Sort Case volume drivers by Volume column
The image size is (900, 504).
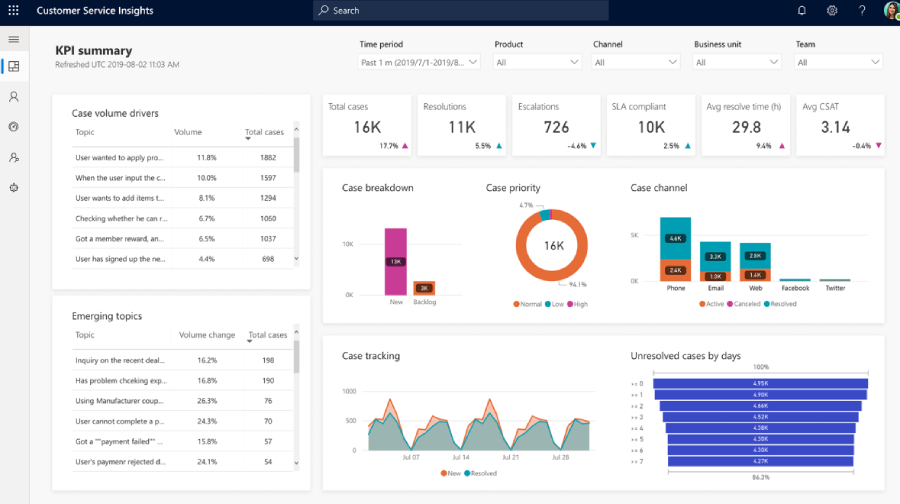coord(188,132)
